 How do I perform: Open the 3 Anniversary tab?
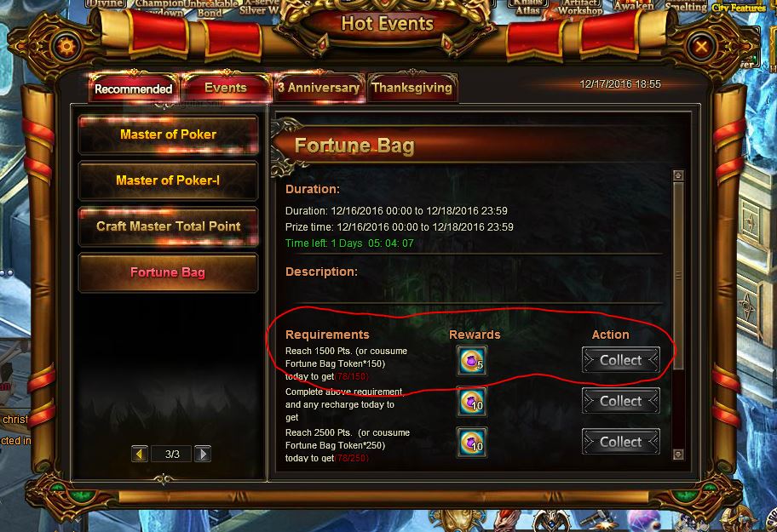point(319,88)
